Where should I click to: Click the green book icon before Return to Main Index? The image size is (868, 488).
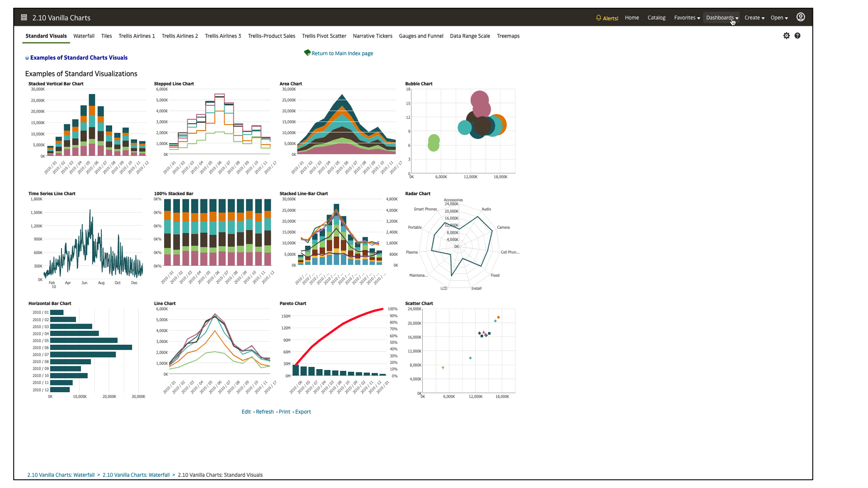[x=308, y=52]
